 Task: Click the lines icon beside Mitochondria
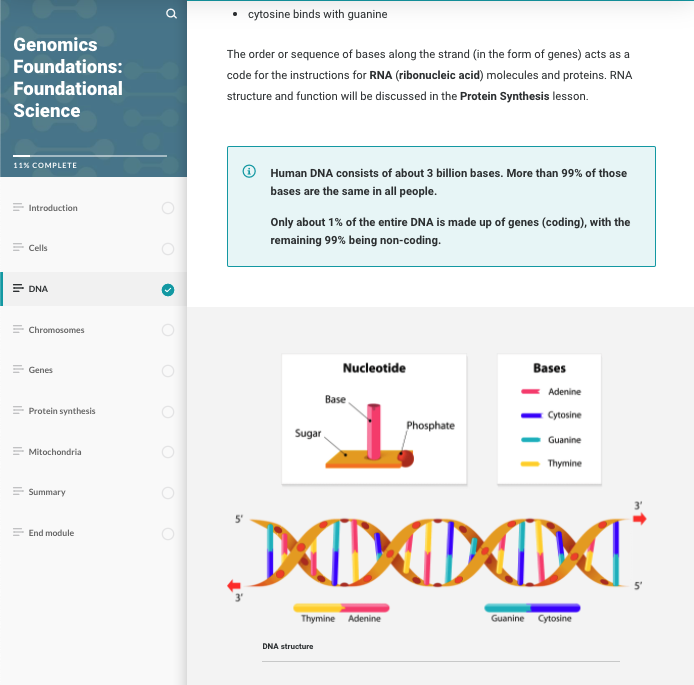(18, 451)
